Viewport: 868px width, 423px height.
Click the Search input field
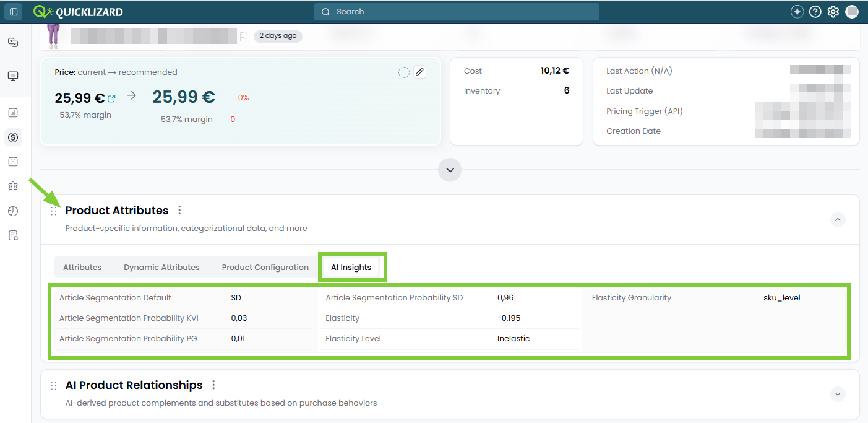point(457,12)
